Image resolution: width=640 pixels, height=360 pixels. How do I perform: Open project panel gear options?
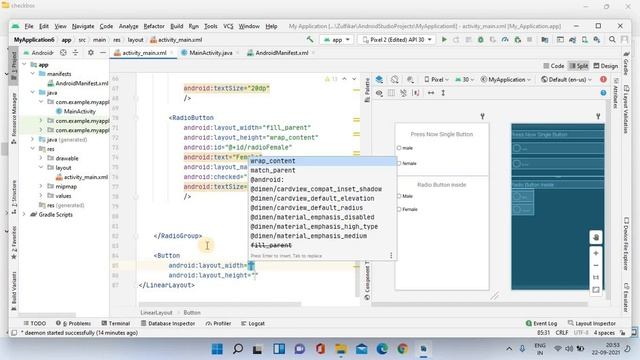click(91, 53)
